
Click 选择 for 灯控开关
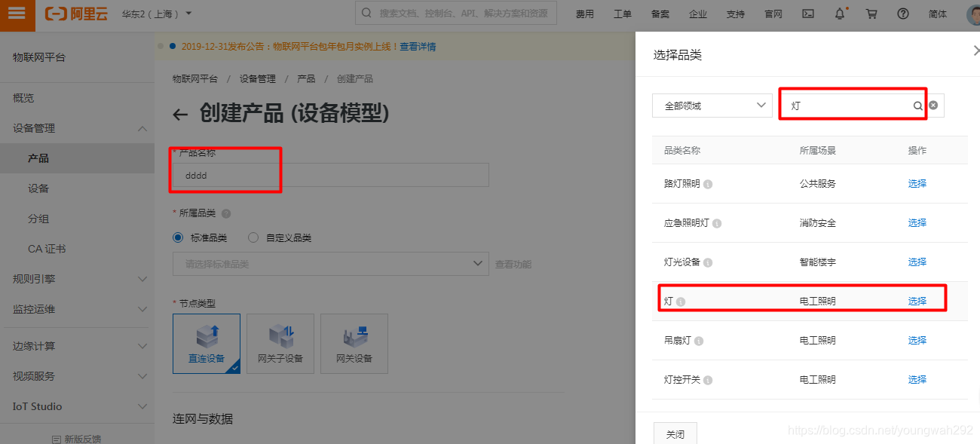(x=917, y=379)
